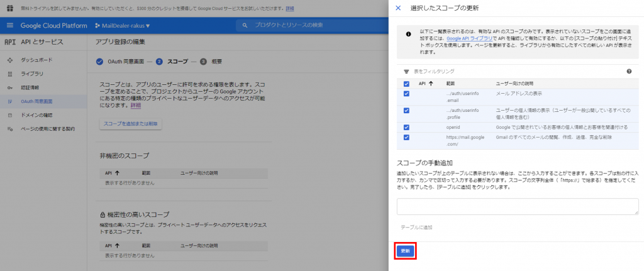This screenshot has width=644, height=271.
Task: Uncheck the userinfo.profile scope checkbox
Action: click(406, 111)
